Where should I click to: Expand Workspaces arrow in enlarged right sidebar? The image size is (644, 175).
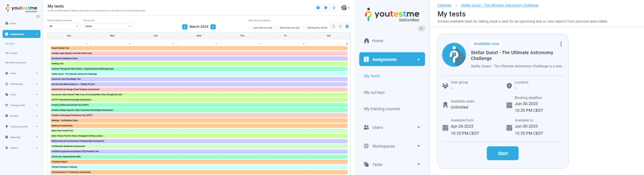click(419, 146)
